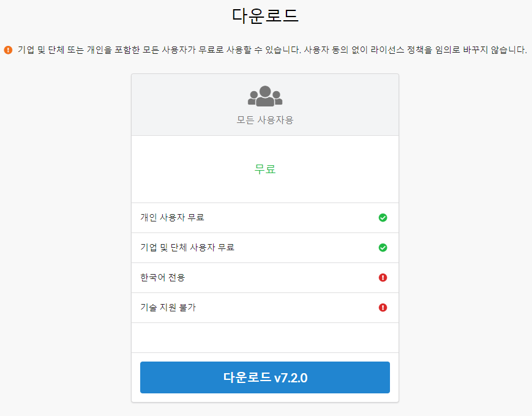Click the 모든 사용자용 card title

(x=265, y=120)
